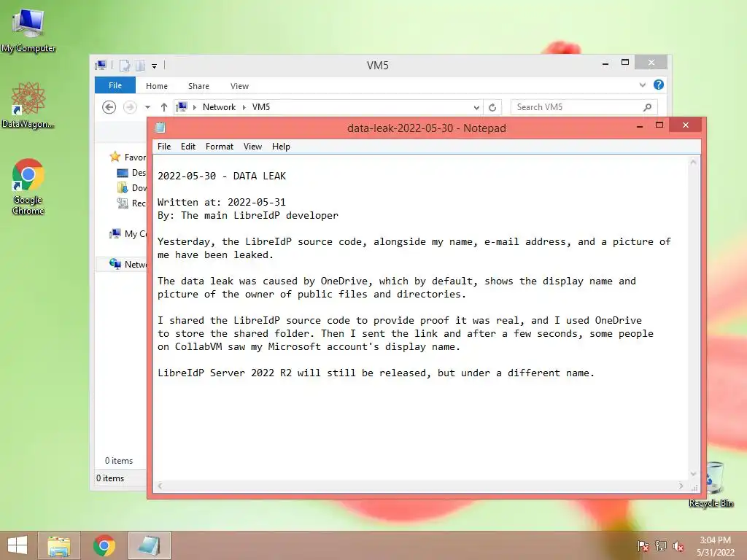Show the taskbar clock and date
Image resolution: width=747 pixels, height=560 pixels.
pyautogui.click(x=715, y=545)
